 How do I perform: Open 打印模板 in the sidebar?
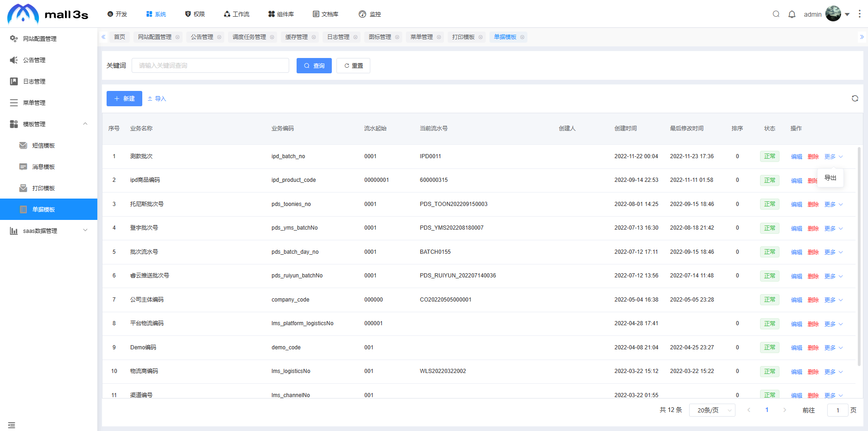tap(49, 188)
